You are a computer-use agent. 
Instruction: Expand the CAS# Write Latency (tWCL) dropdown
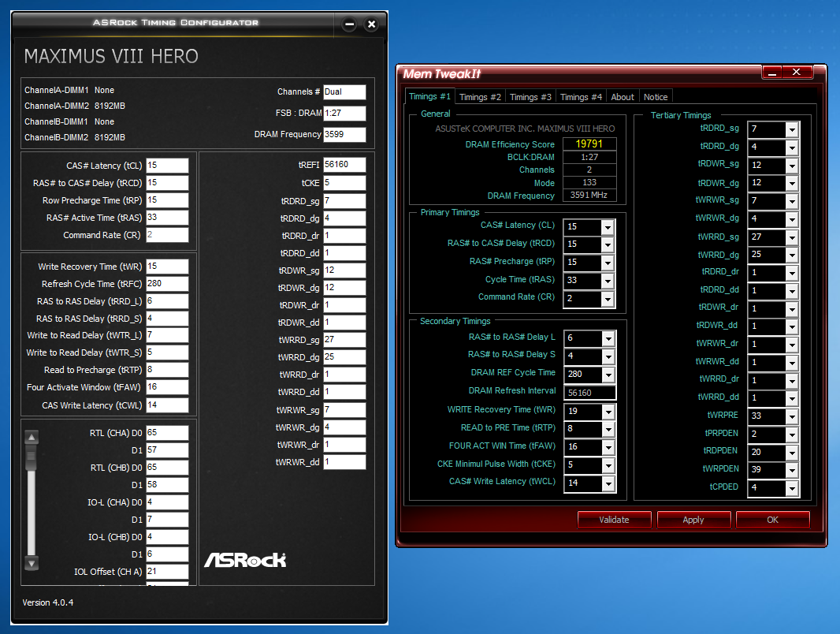(608, 483)
